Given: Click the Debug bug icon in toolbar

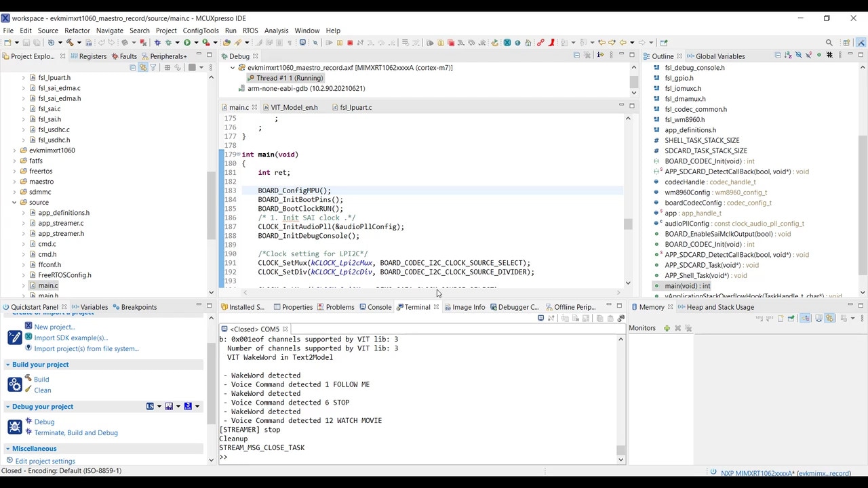Looking at the screenshot, I should (x=157, y=43).
